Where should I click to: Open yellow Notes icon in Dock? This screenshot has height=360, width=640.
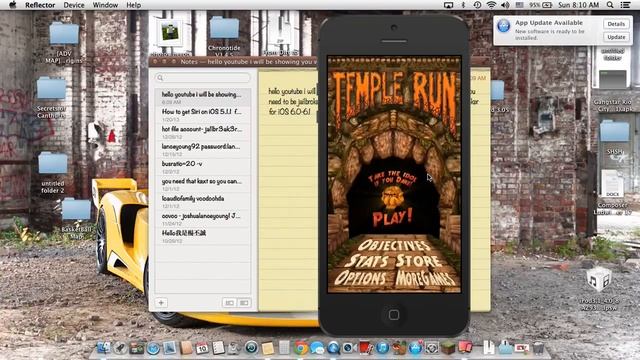coord(268,348)
